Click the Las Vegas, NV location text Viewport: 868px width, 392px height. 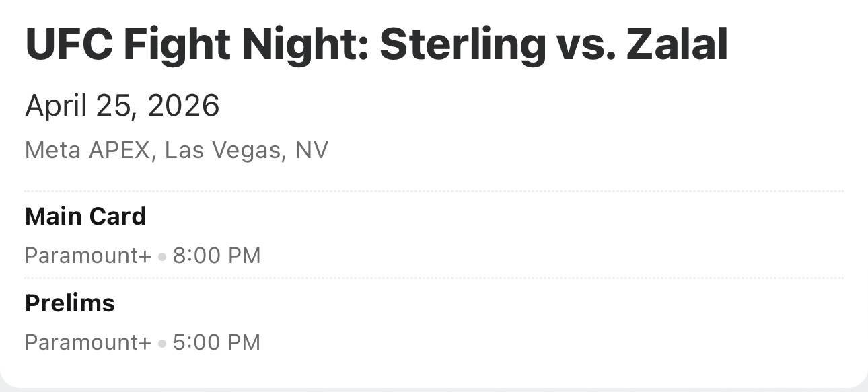click(246, 149)
